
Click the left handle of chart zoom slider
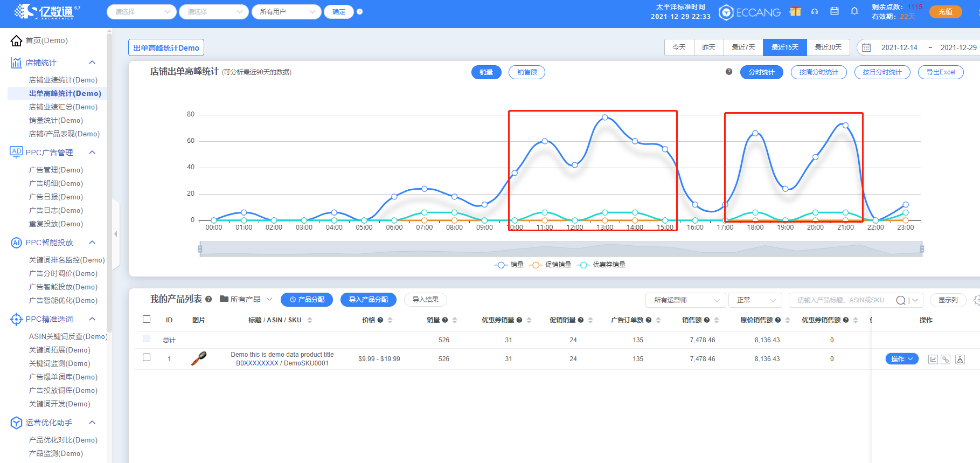(x=200, y=249)
